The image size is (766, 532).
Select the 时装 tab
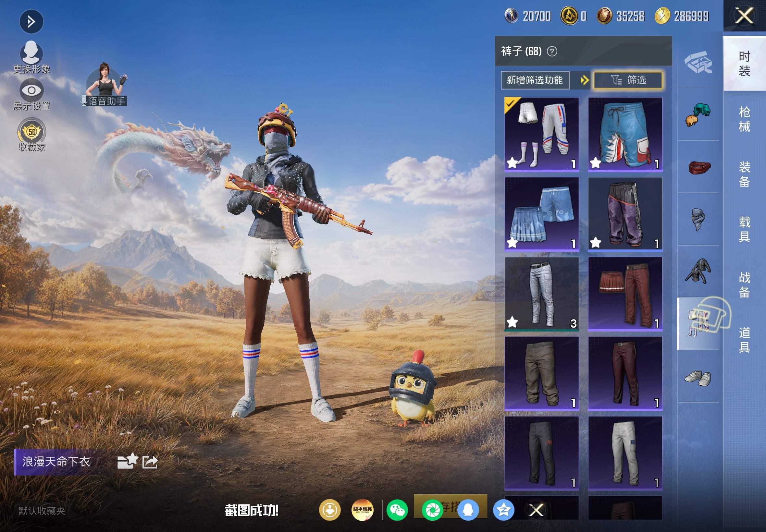coord(744,64)
